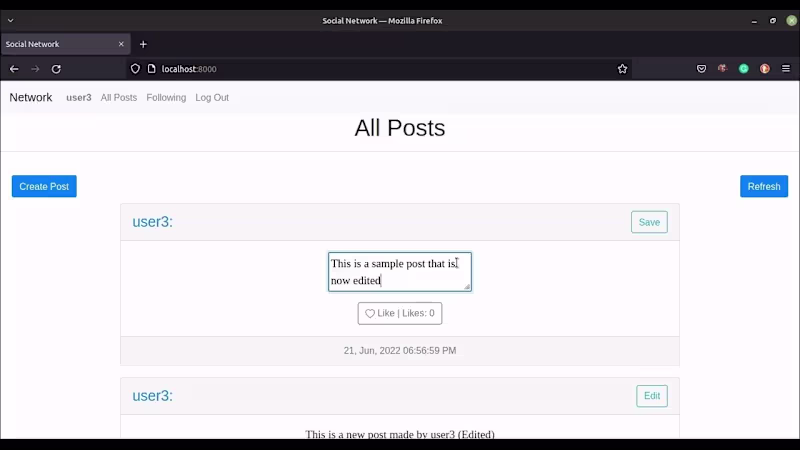Screen dimensions: 800x450
Task: Open the shield tracking protection icon
Action: [x=135, y=69]
